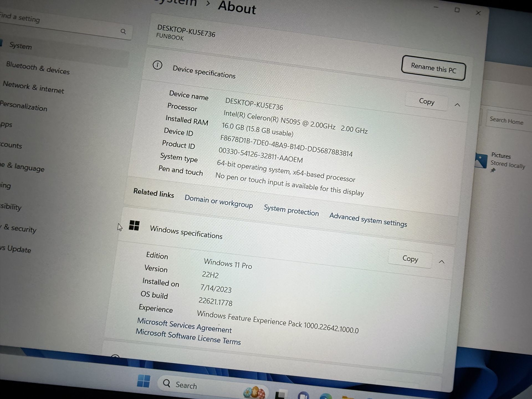
Task: Collapse the Device specifications section chevron
Action: click(x=457, y=105)
